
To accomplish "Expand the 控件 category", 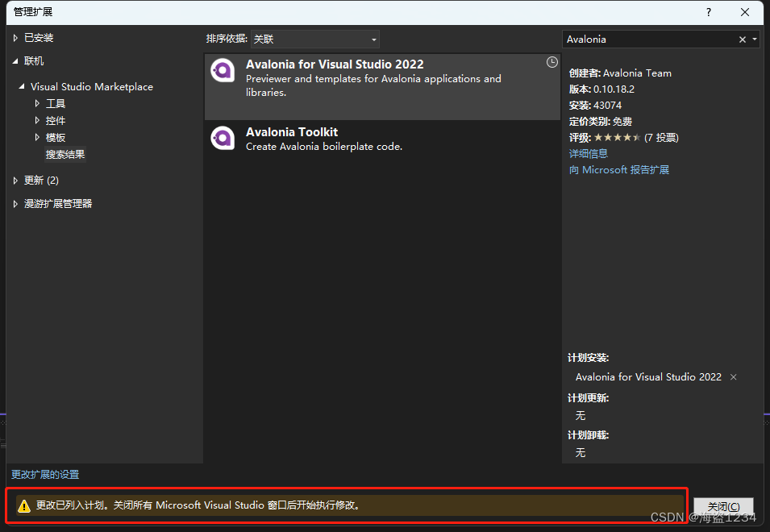I will point(37,120).
